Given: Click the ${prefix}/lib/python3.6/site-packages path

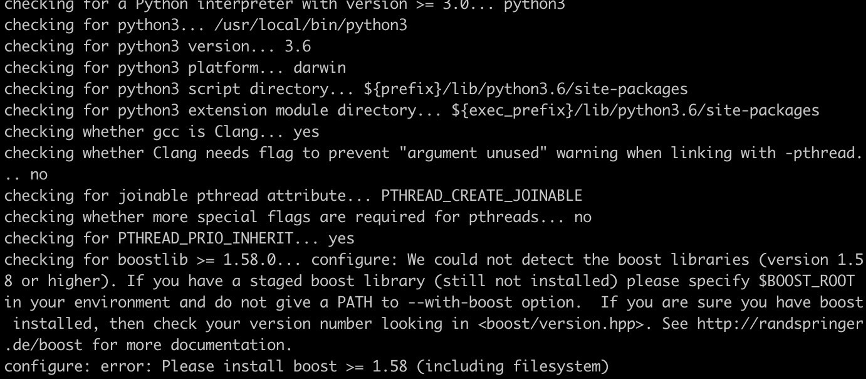Looking at the screenshot, I should coord(526,89).
